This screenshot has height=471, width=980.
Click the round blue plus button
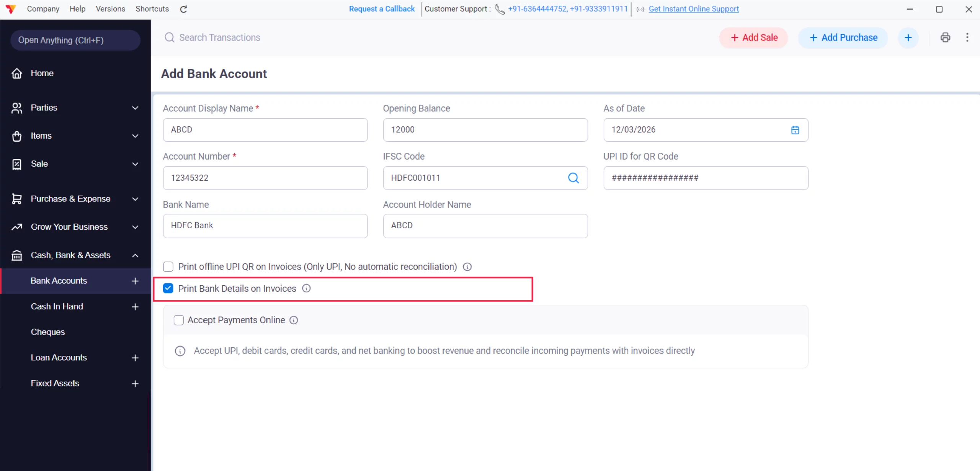pyautogui.click(x=908, y=38)
